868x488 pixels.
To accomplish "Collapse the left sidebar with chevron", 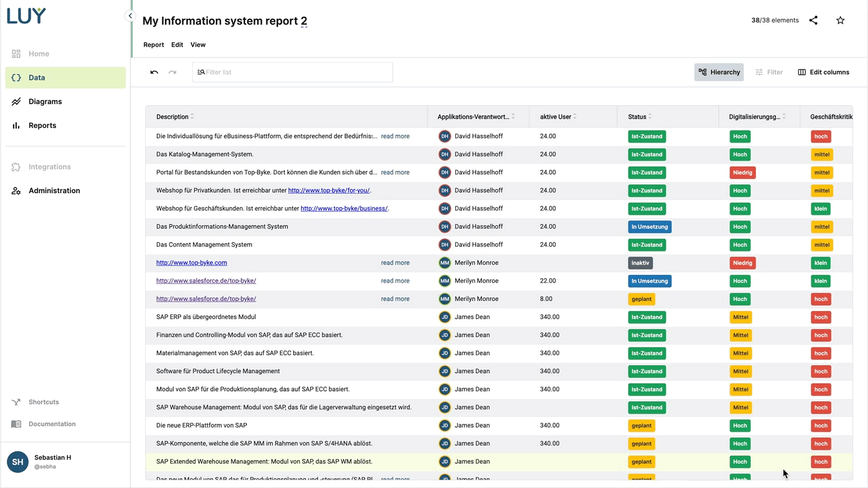I will [130, 16].
